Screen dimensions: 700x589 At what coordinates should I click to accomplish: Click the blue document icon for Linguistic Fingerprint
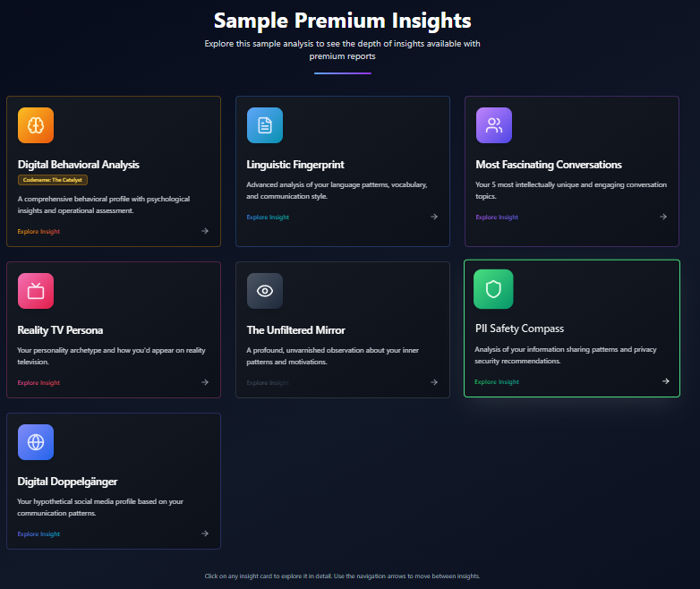265,125
